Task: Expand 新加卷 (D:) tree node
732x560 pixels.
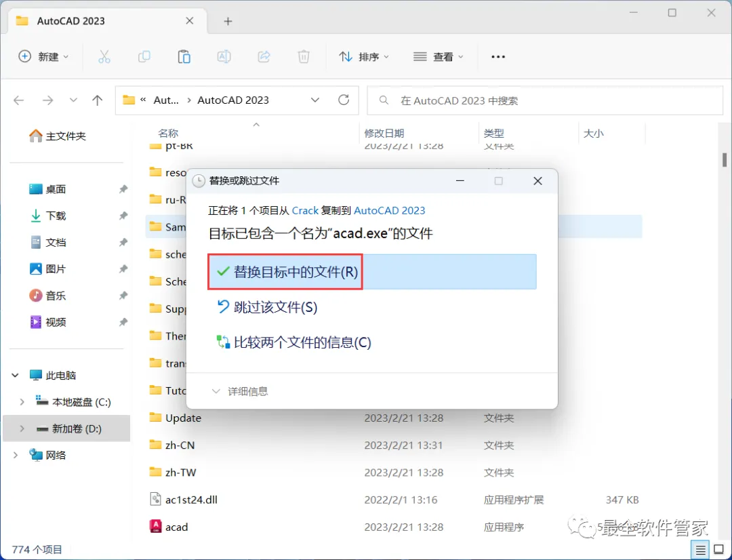Action: coord(22,428)
